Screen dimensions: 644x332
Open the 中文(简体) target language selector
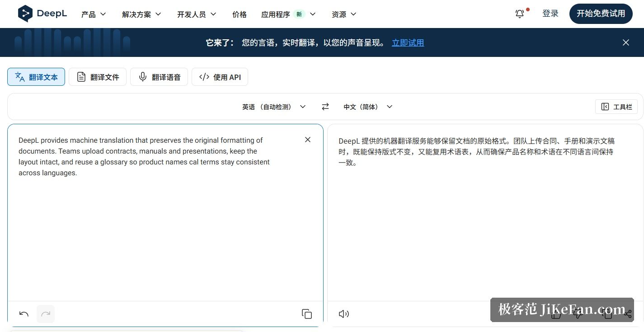point(368,107)
